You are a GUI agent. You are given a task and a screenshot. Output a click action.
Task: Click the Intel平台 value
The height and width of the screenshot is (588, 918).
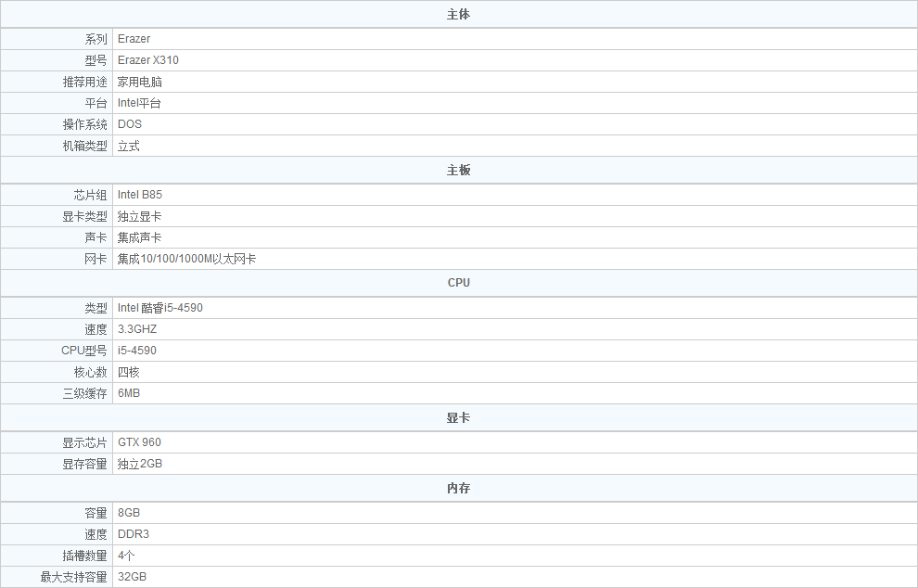(x=139, y=103)
